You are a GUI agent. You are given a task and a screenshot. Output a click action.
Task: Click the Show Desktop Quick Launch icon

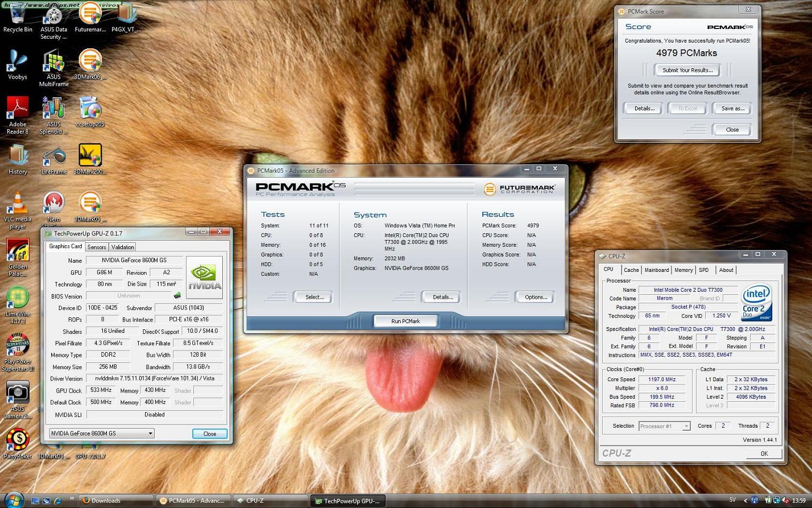point(35,501)
